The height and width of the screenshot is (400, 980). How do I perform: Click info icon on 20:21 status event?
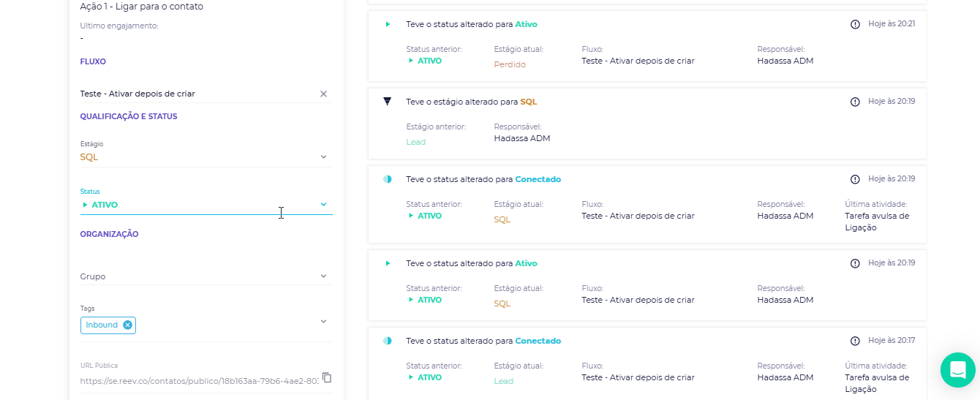click(855, 24)
